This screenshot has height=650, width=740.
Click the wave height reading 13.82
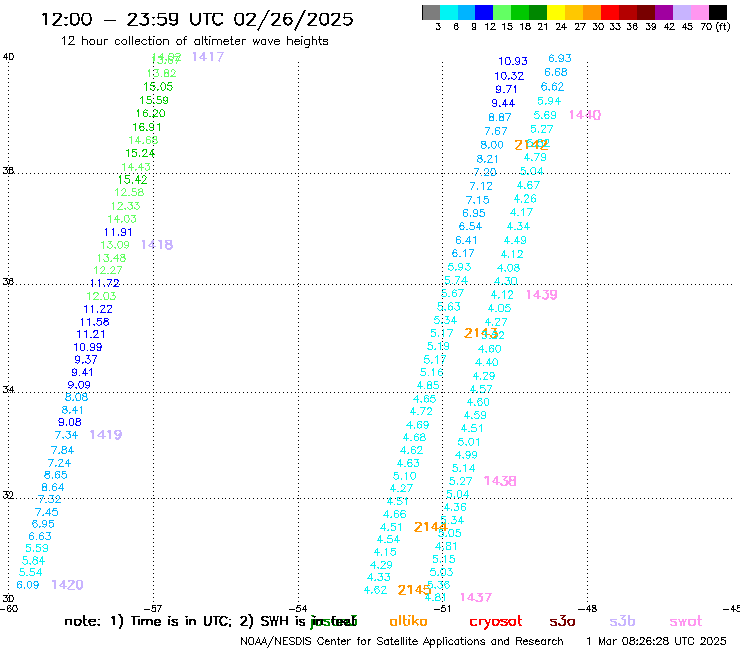(x=161, y=73)
